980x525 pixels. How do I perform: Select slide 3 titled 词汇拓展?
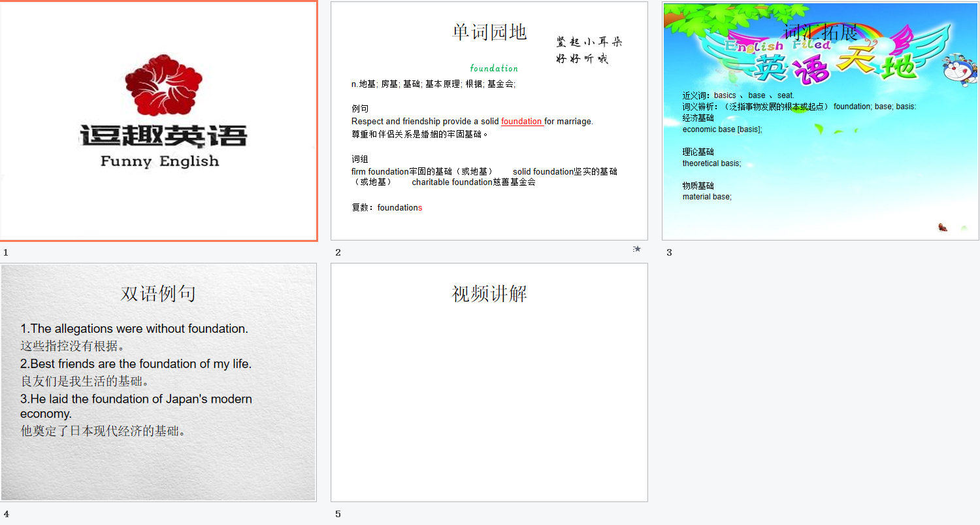coord(821,121)
